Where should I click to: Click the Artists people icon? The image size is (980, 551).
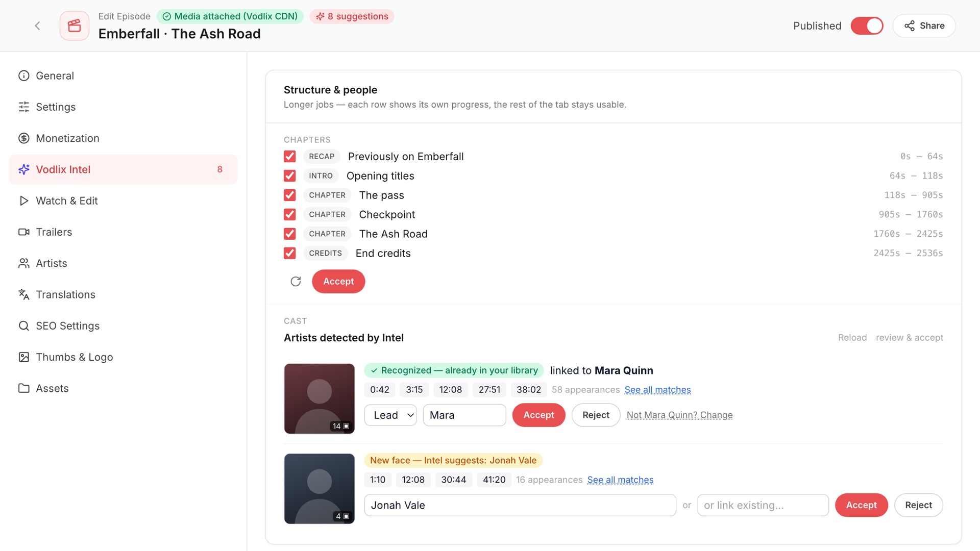coord(24,263)
